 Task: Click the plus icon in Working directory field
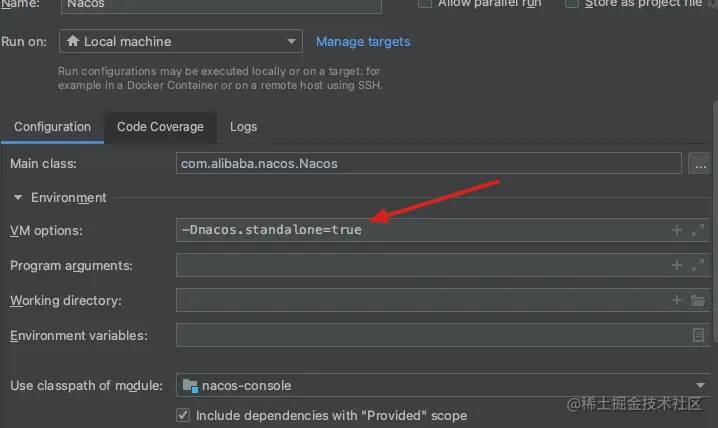pyautogui.click(x=678, y=300)
